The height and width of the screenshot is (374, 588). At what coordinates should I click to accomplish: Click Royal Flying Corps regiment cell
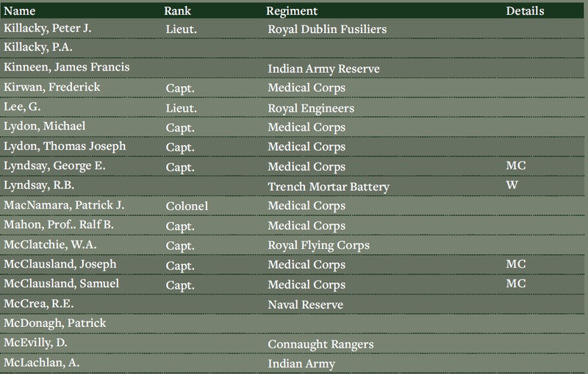coord(319,245)
